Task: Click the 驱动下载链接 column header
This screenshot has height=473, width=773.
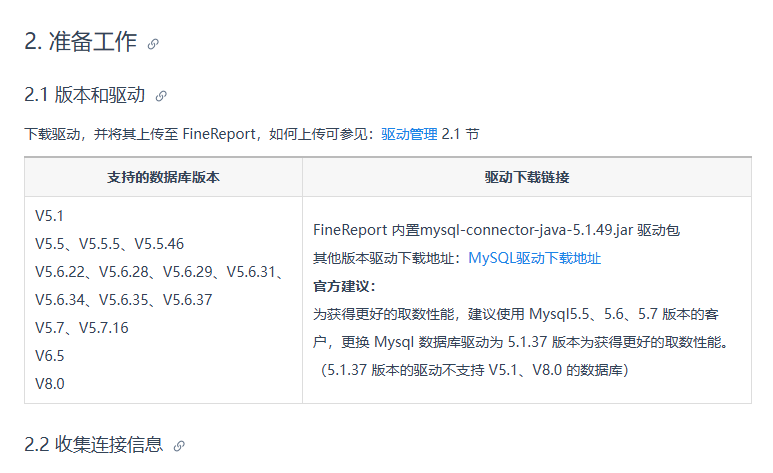Action: tap(527, 178)
